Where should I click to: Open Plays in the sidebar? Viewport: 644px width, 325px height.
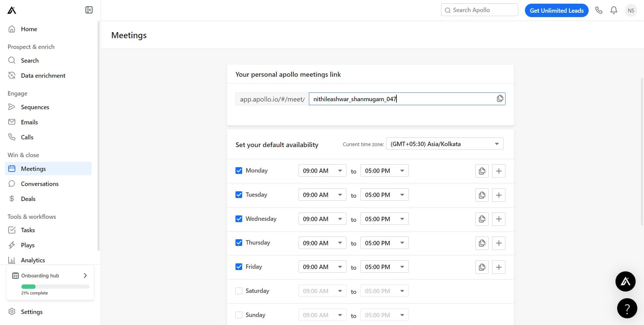(48, 245)
